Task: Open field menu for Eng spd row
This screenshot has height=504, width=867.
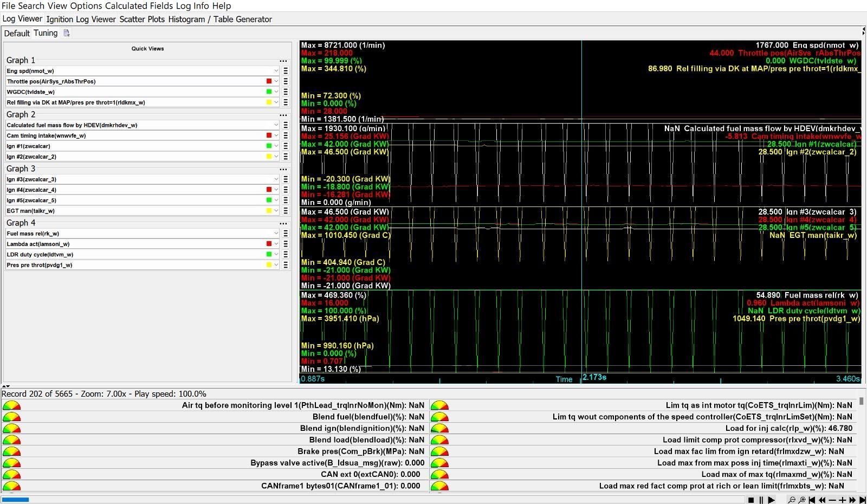Action: tap(286, 71)
